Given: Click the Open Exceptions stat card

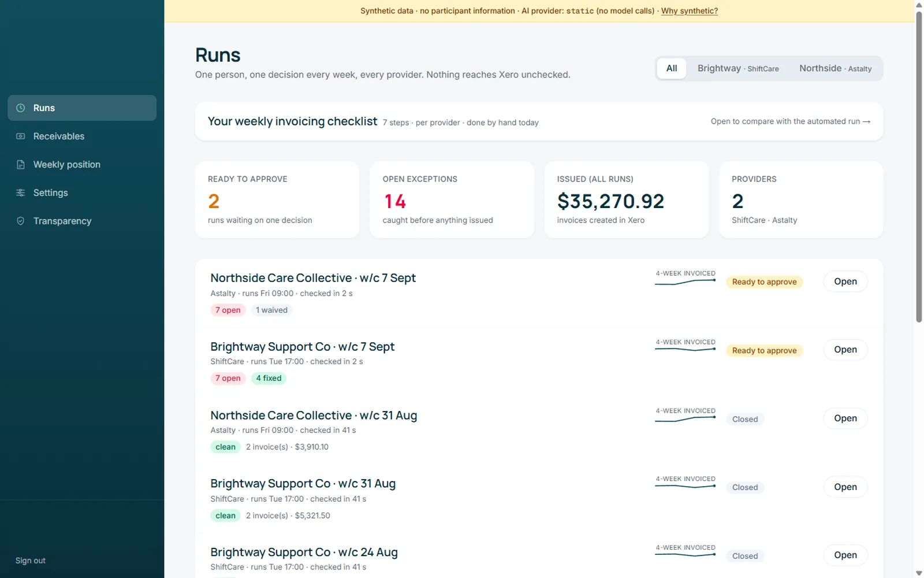Looking at the screenshot, I should (x=452, y=199).
